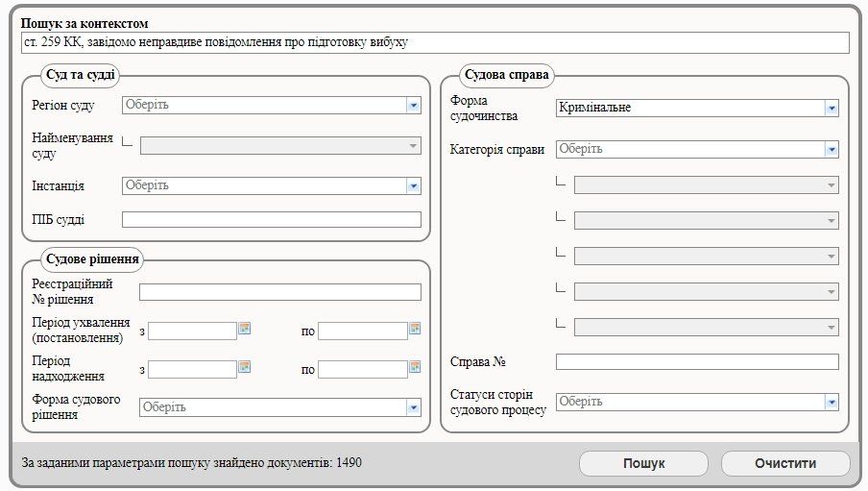
Task: Open calendar for receipt period start date
Action: [245, 367]
